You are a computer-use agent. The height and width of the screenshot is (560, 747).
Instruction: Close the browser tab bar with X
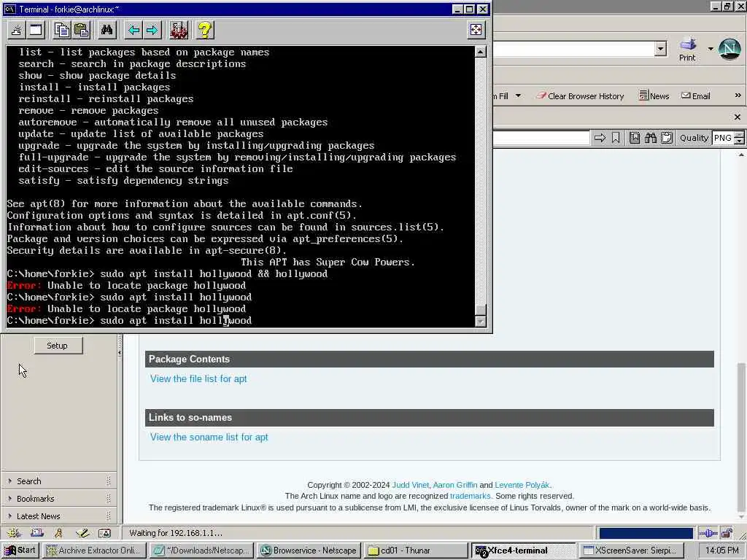click(738, 117)
